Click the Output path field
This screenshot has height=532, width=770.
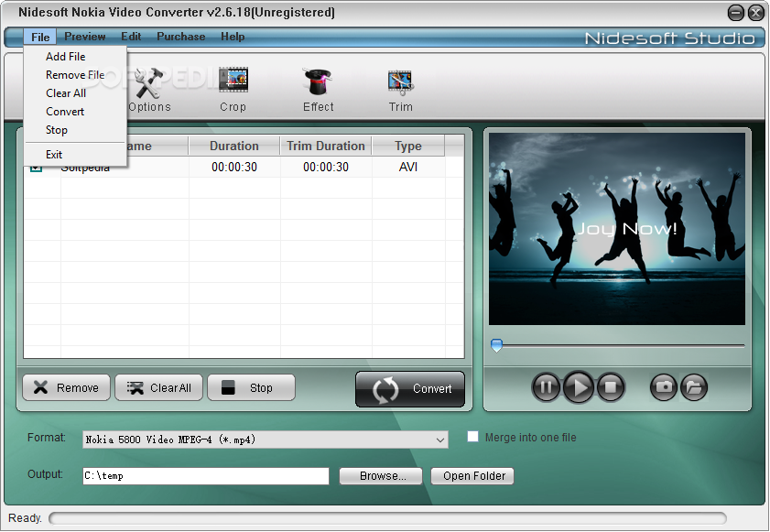coord(206,476)
